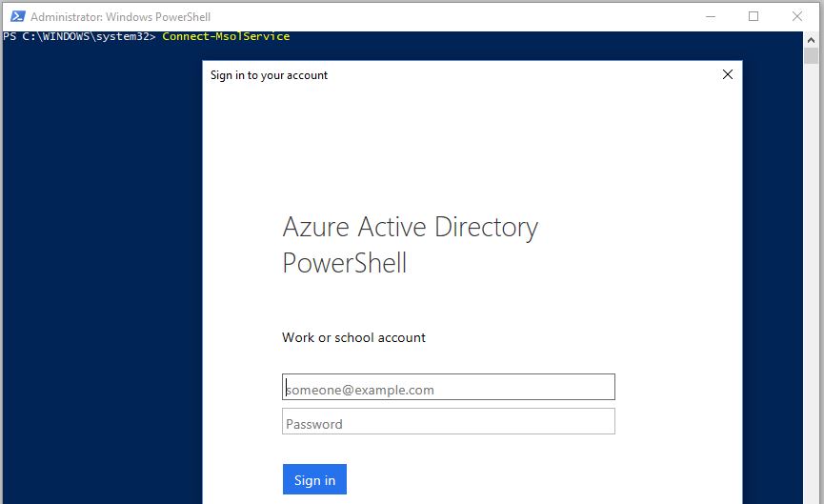
Task: Click the Connect-MsolService command text
Action: (226, 36)
